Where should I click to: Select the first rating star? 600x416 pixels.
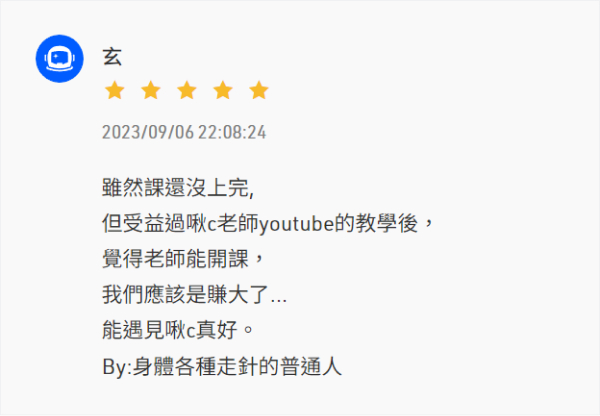(x=115, y=91)
